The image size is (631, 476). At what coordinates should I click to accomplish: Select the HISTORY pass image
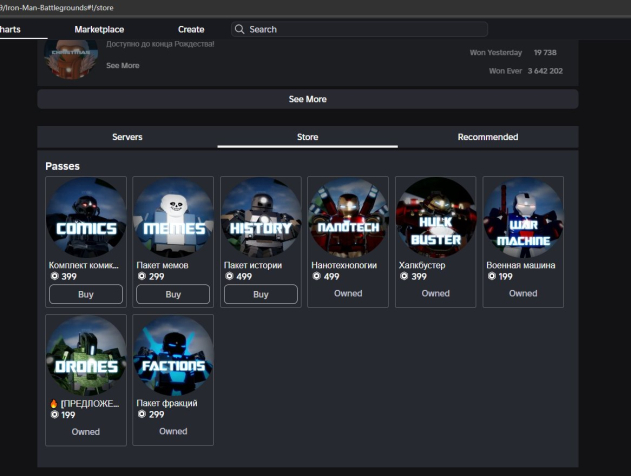pos(260,218)
